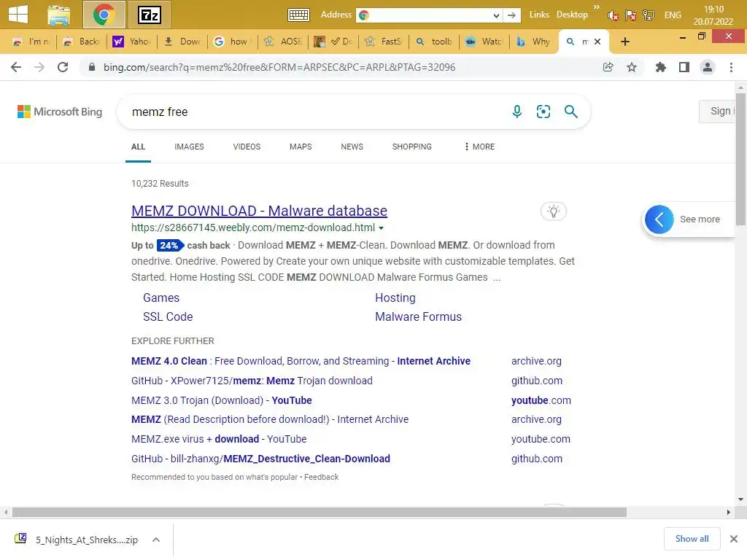Screen dimensions: 747x560
Task: Click the Address bar go arrow
Action: point(511,15)
